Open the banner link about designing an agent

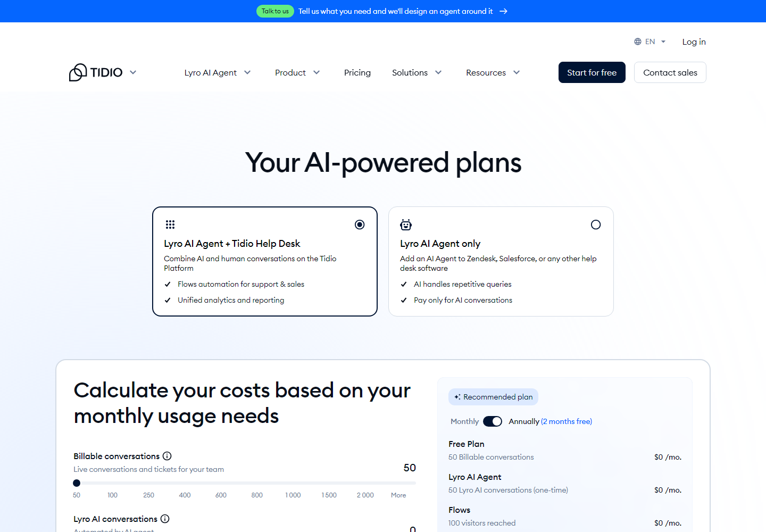(x=395, y=11)
